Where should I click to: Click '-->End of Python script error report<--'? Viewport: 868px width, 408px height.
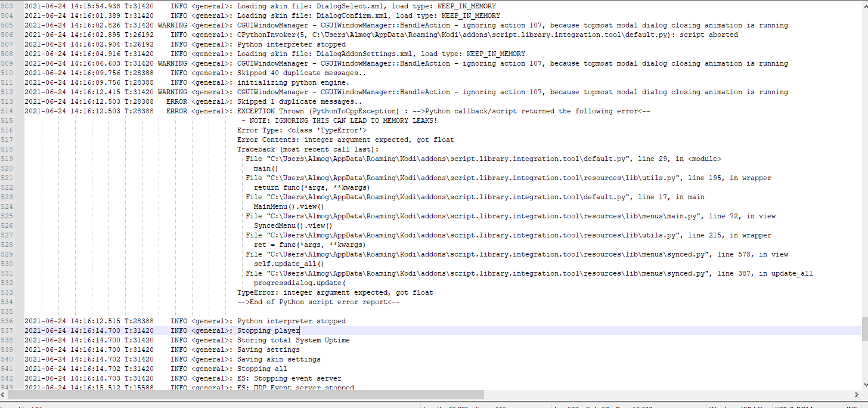pos(318,302)
